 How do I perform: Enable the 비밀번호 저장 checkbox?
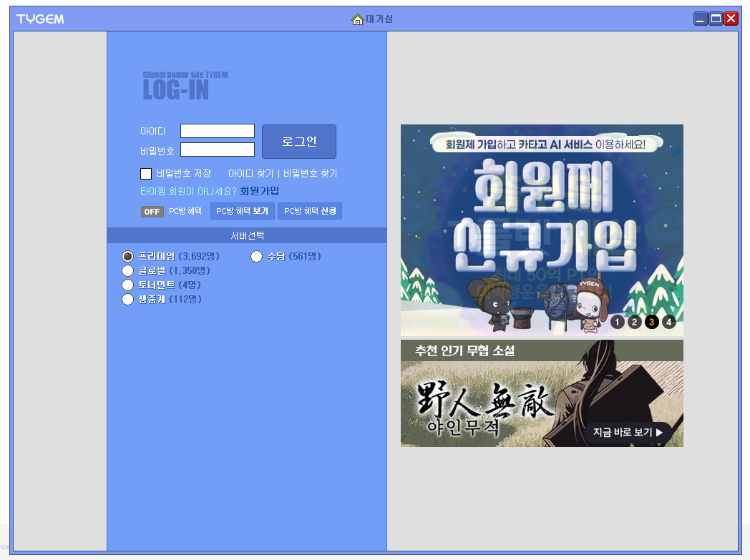(x=146, y=173)
